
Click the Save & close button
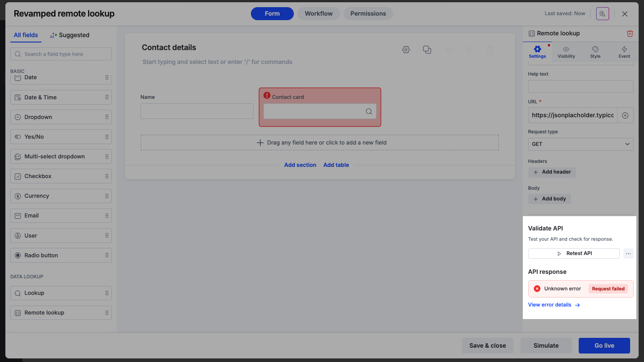(x=487, y=345)
